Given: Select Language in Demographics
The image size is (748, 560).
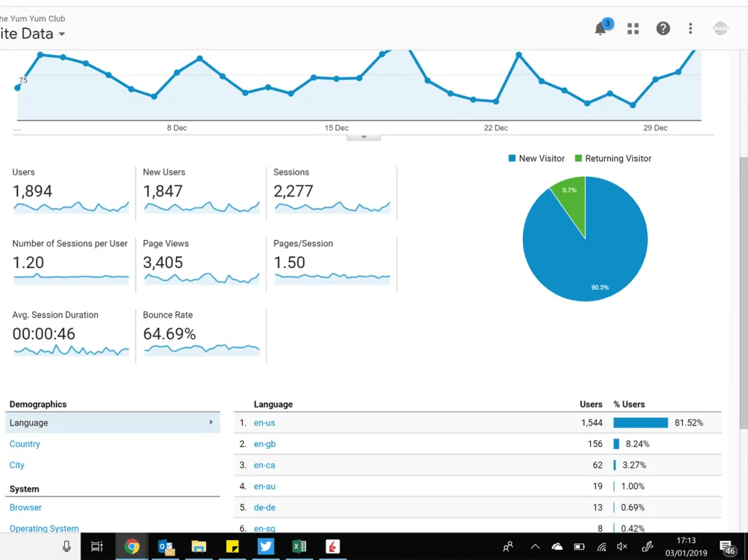Looking at the screenshot, I should coord(112,423).
